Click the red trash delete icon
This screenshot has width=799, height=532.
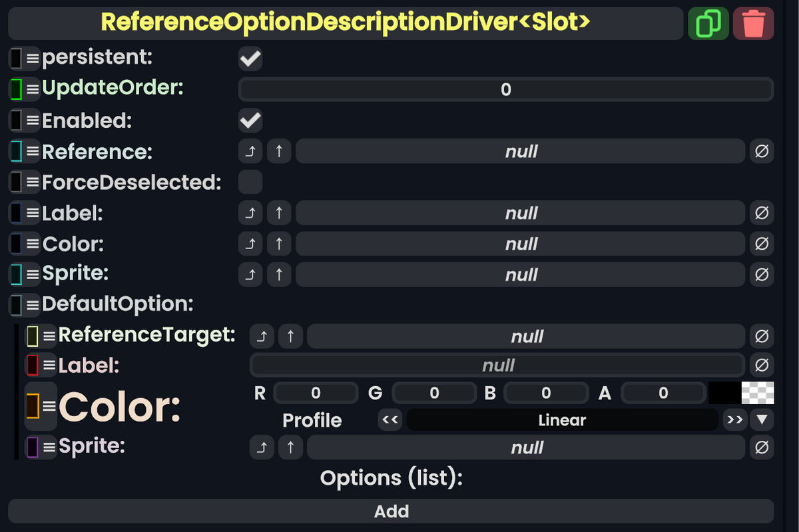tap(753, 23)
